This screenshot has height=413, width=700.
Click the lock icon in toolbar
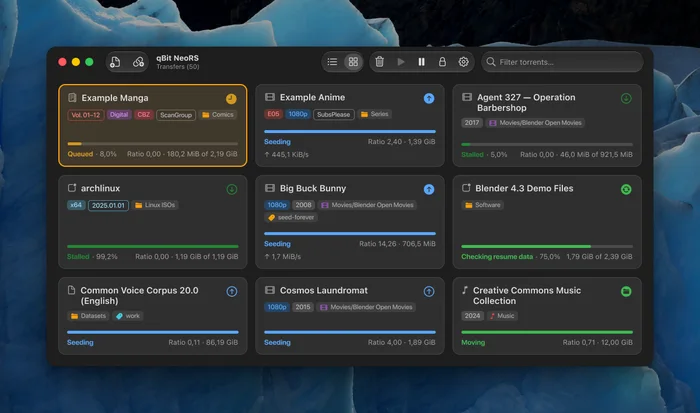[x=442, y=62]
